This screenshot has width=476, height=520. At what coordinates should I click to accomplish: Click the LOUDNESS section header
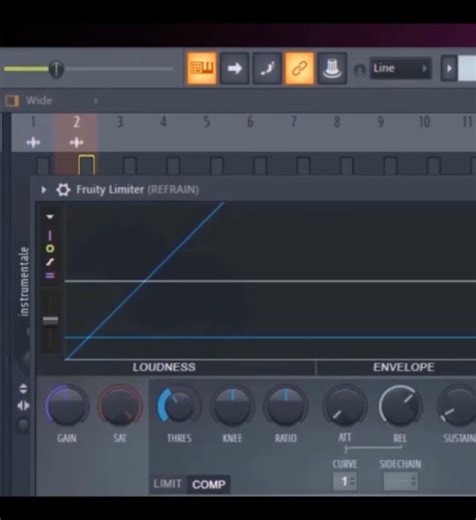tap(164, 367)
